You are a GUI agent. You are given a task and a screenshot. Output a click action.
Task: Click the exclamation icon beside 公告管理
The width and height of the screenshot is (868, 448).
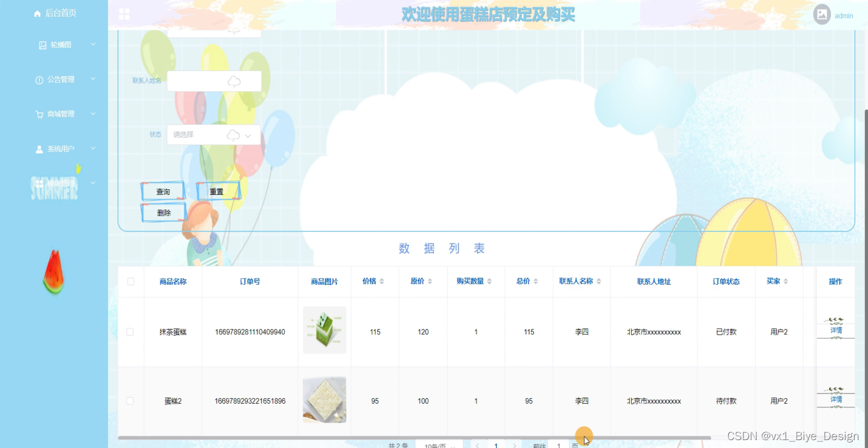tap(39, 80)
